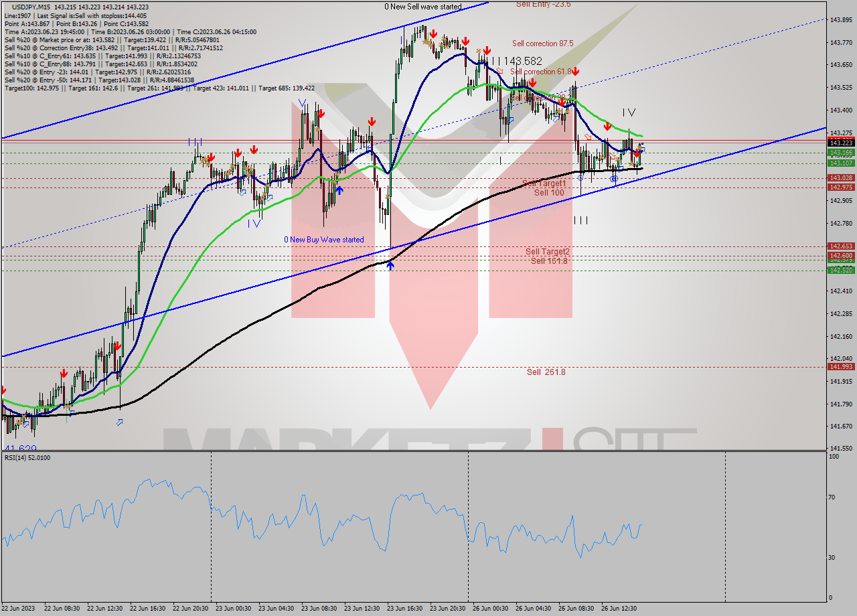Image resolution: width=857 pixels, height=616 pixels.
Task: Click the RSI scale value 70
Action: pos(833,497)
